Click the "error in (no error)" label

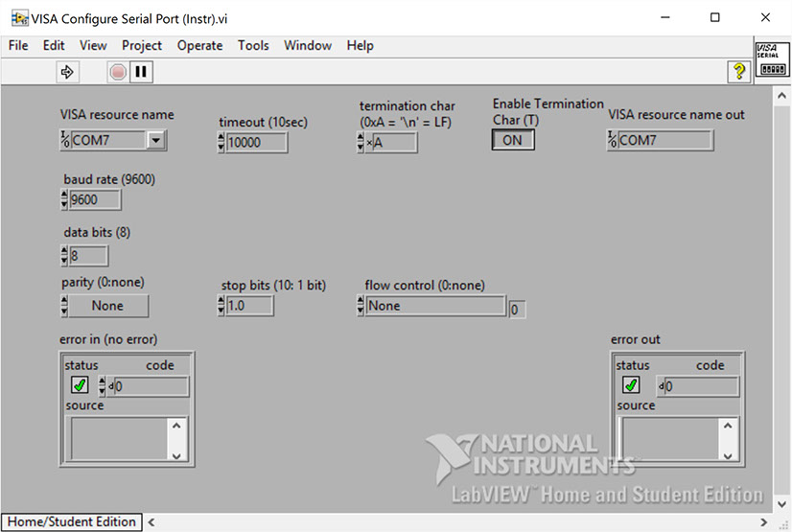tap(108, 339)
